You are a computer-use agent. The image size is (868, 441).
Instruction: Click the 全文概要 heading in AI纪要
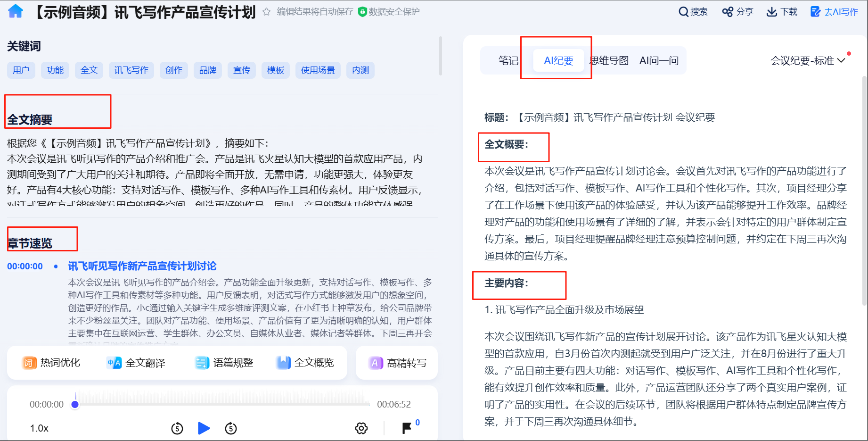(507, 144)
